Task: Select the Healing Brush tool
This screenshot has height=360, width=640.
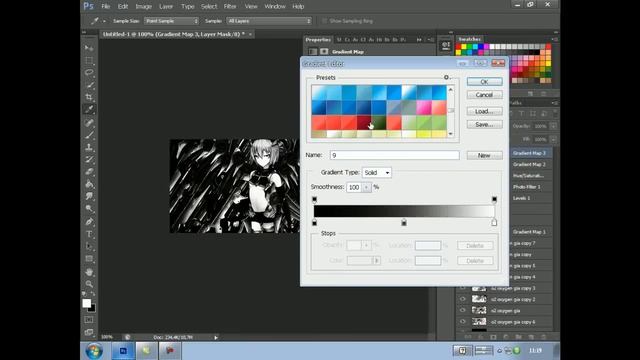Action: coord(89,122)
